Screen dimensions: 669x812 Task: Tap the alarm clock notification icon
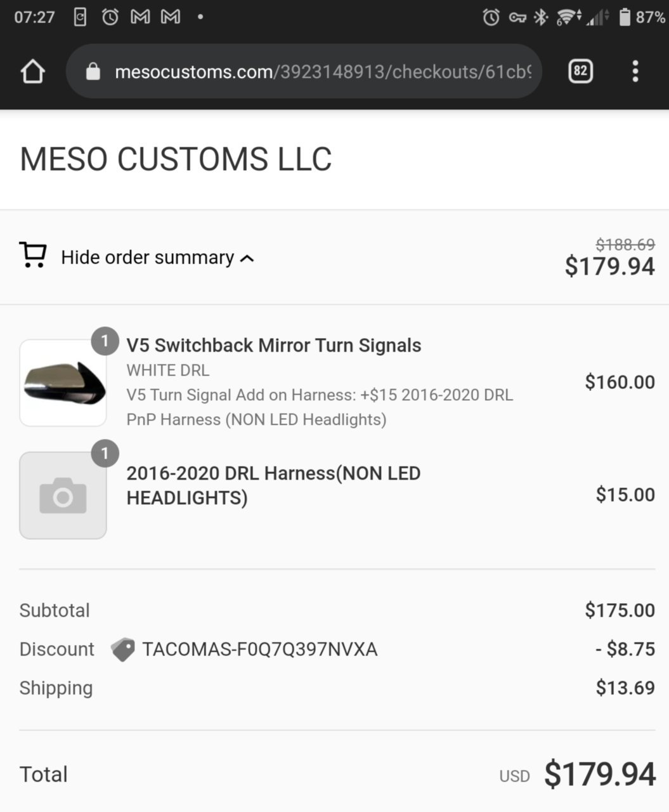click(x=110, y=17)
